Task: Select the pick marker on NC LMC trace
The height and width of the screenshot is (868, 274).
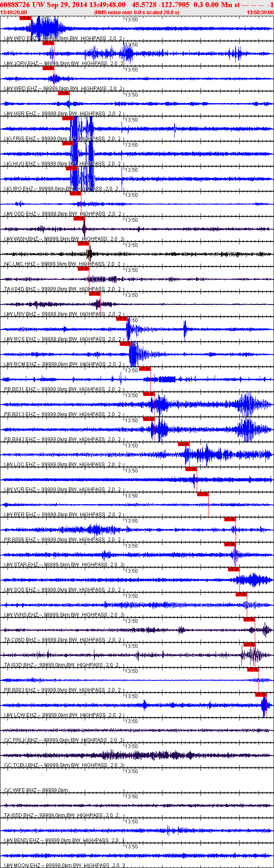Action: (83, 244)
